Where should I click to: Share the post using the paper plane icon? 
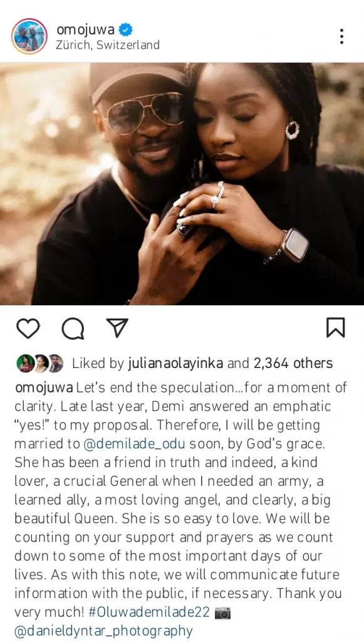[x=117, y=327]
